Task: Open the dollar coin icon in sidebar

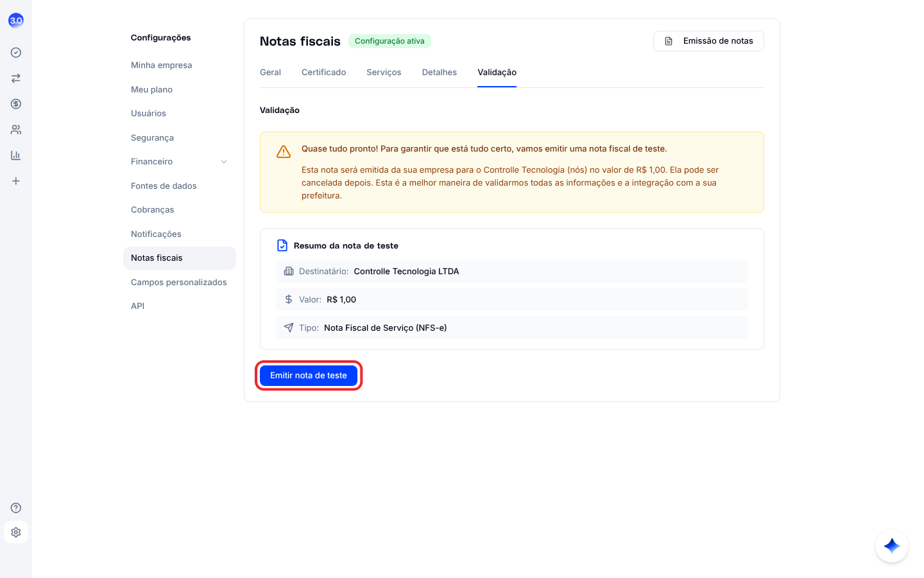Action: [x=16, y=104]
